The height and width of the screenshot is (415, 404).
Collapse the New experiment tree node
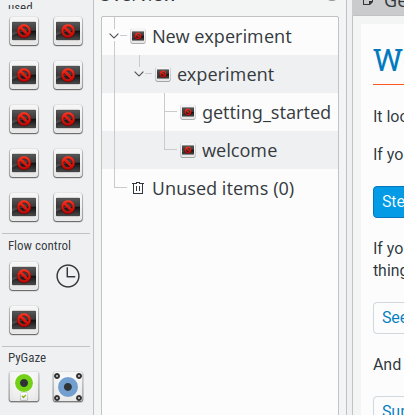point(114,36)
